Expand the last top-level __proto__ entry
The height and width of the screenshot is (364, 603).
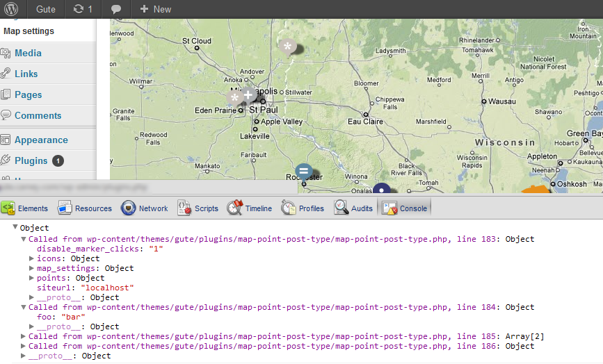coord(24,356)
